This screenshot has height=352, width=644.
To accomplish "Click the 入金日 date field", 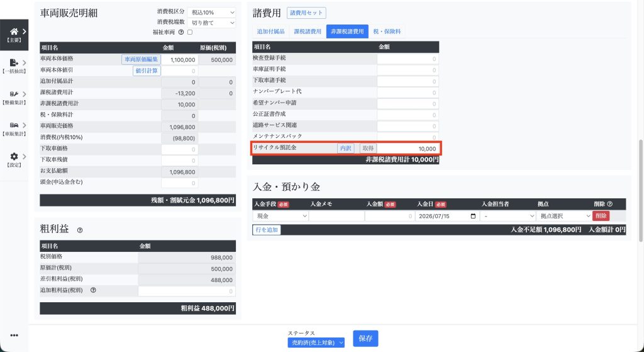I will (447, 216).
